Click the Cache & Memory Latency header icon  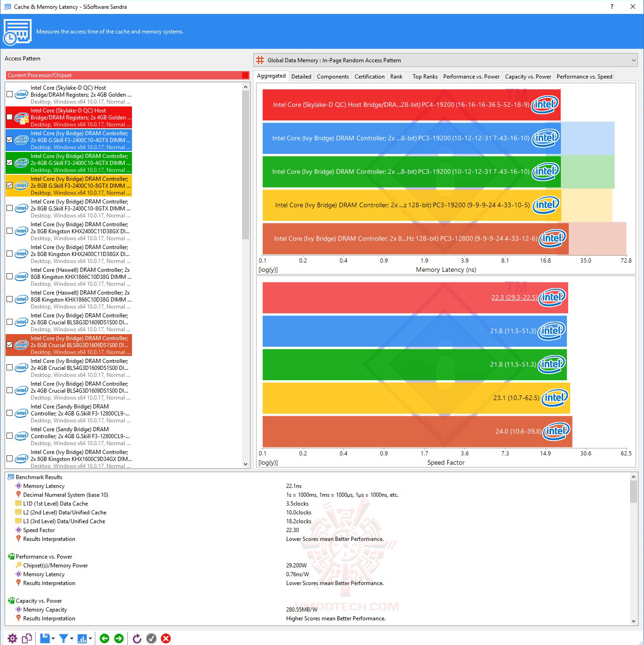coord(17,32)
